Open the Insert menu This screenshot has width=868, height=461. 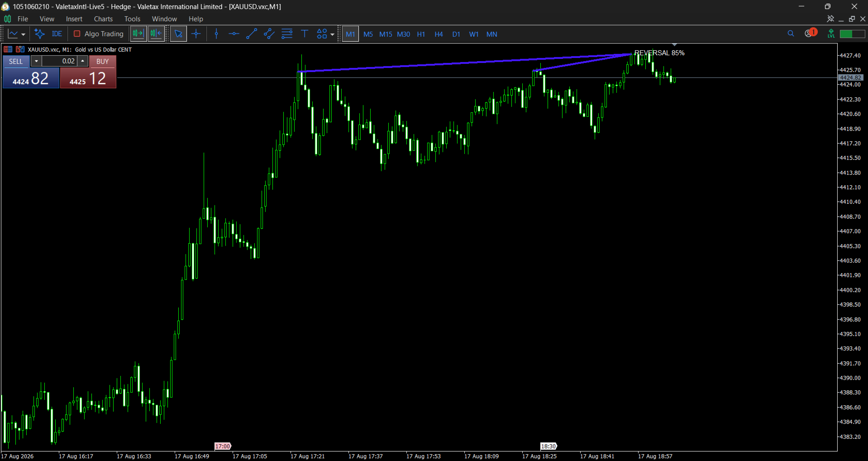(x=74, y=19)
